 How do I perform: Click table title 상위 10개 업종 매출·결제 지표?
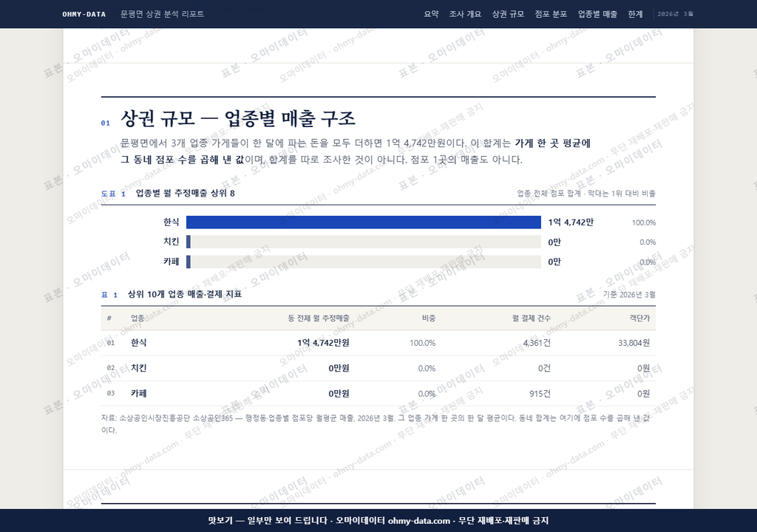pyautogui.click(x=185, y=294)
